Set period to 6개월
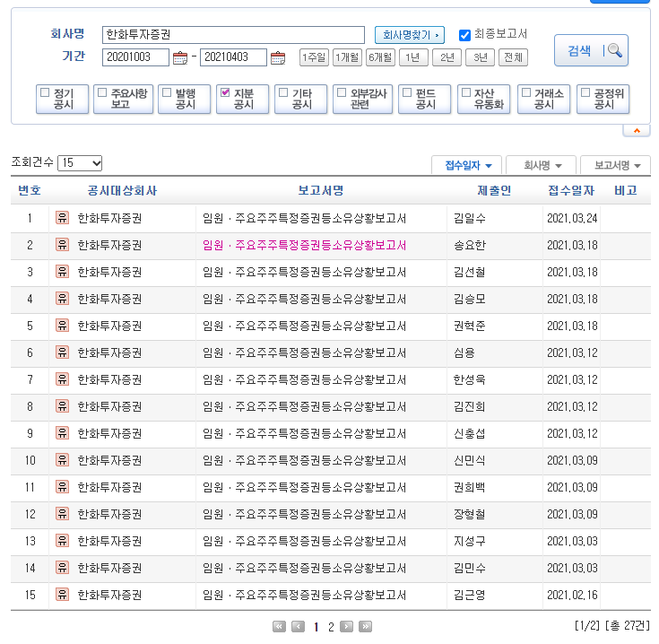659x644 pixels. [380, 57]
